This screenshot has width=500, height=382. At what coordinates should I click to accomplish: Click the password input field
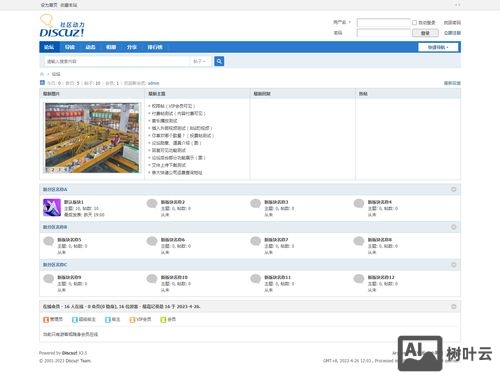click(383, 33)
